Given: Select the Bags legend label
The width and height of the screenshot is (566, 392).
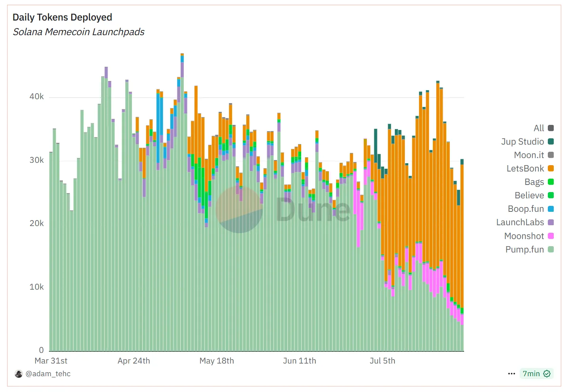Looking at the screenshot, I should tap(534, 182).
